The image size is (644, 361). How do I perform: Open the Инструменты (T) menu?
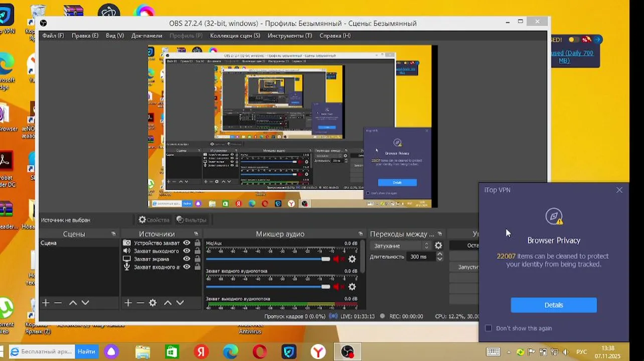[x=289, y=36]
